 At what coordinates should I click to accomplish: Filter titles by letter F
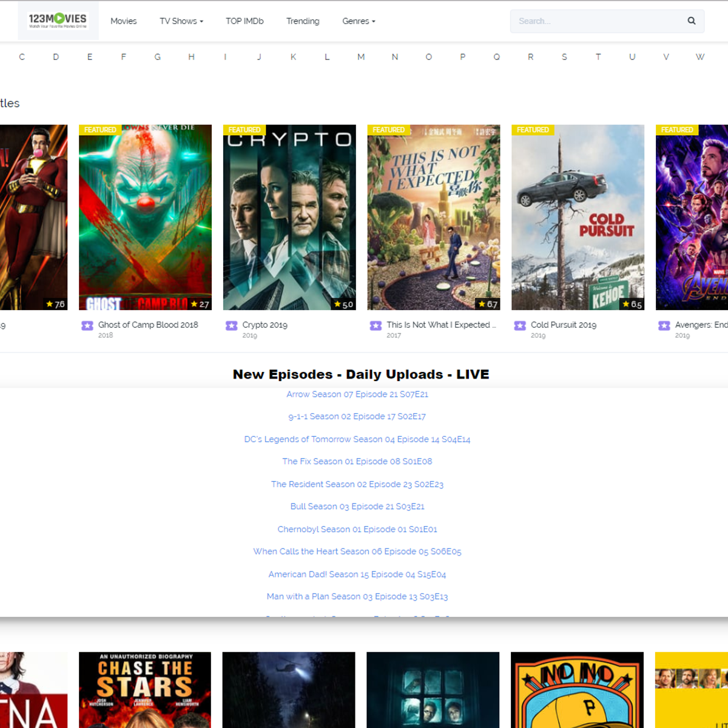[124, 57]
